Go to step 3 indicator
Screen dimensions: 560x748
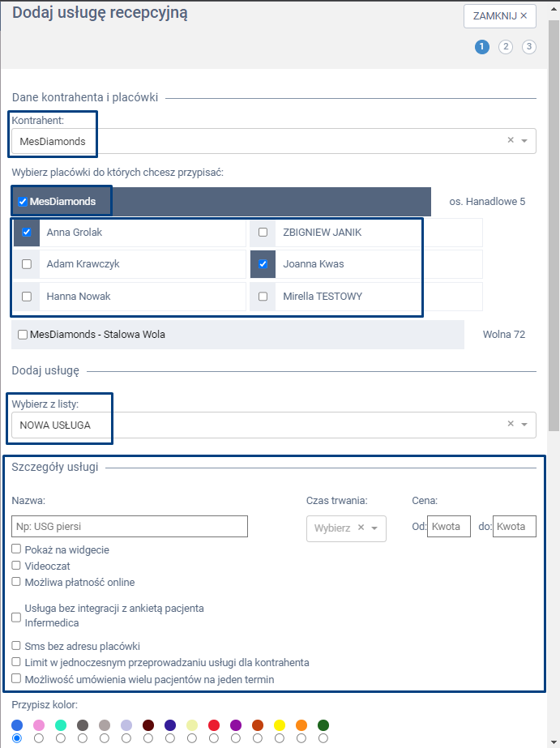click(x=529, y=47)
